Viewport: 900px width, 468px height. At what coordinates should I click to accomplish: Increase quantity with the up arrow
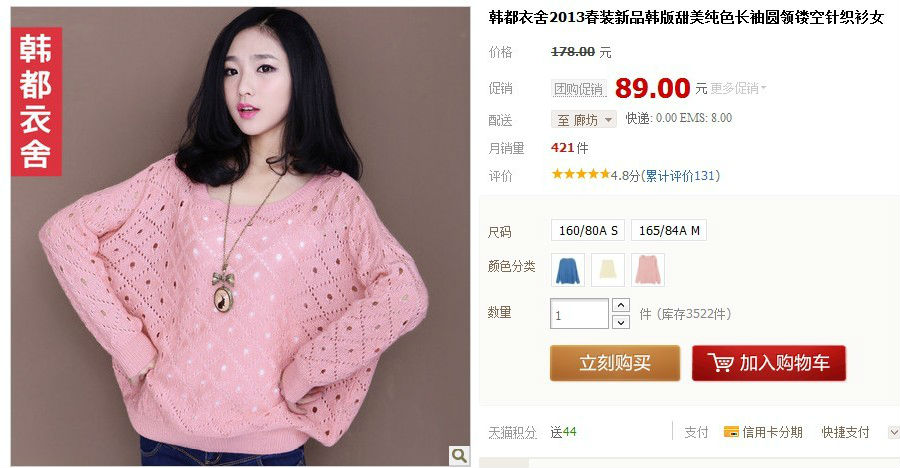[x=620, y=305]
